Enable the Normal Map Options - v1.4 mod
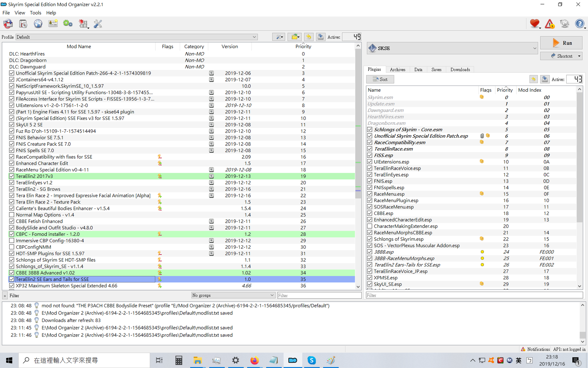 12,215
